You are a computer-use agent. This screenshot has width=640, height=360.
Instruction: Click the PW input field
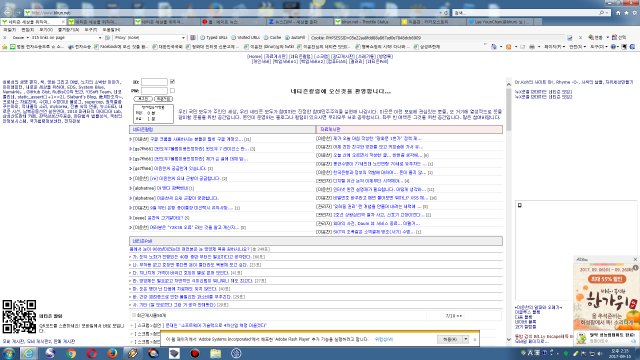point(154,91)
